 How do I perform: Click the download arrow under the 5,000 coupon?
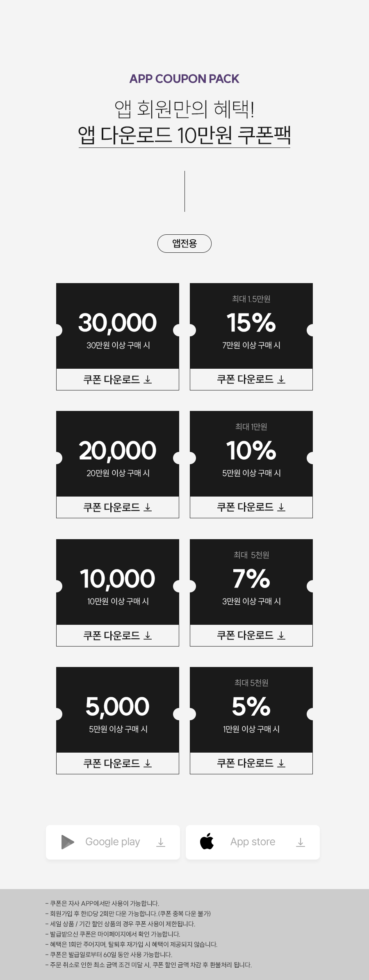[x=148, y=763]
